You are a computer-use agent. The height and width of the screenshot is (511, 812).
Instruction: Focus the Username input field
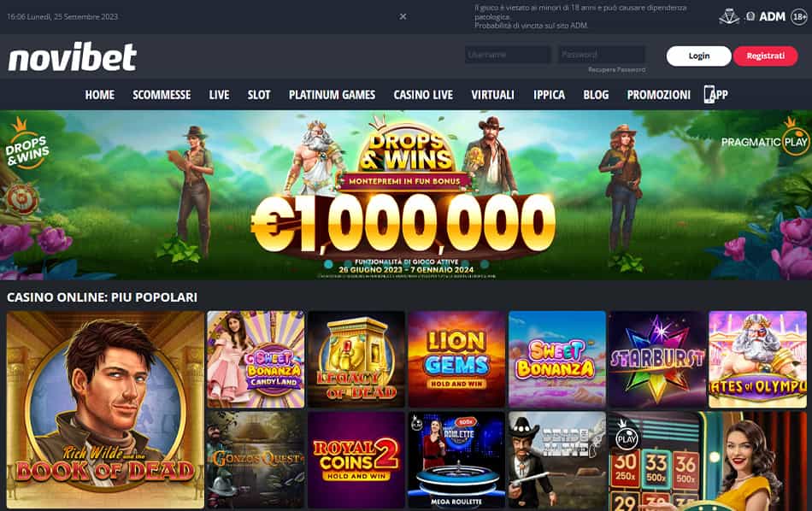click(508, 55)
